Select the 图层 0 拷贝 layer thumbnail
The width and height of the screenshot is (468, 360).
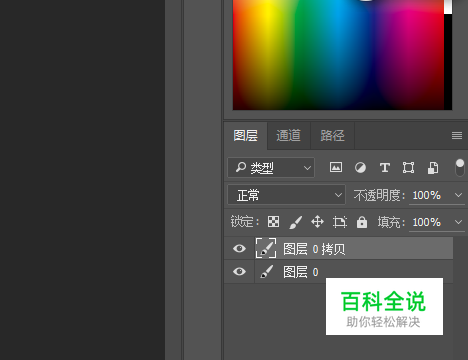266,248
